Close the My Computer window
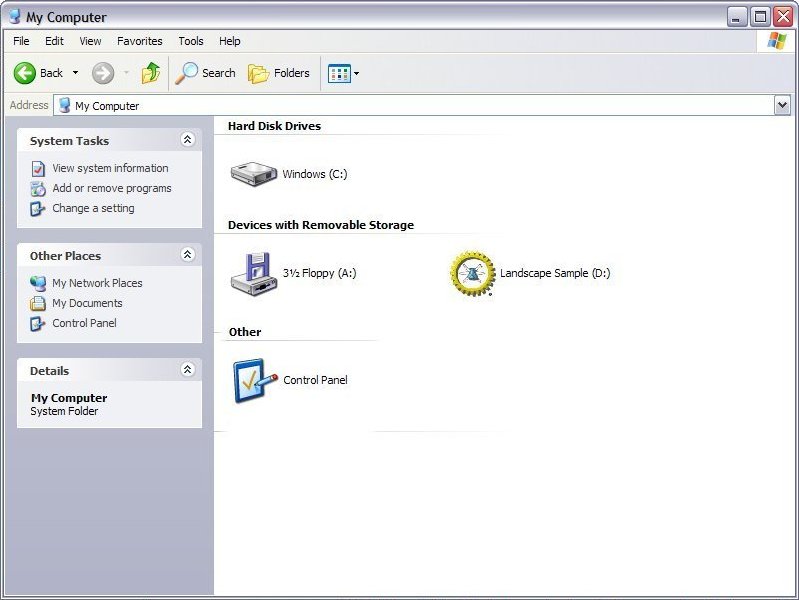 point(783,17)
